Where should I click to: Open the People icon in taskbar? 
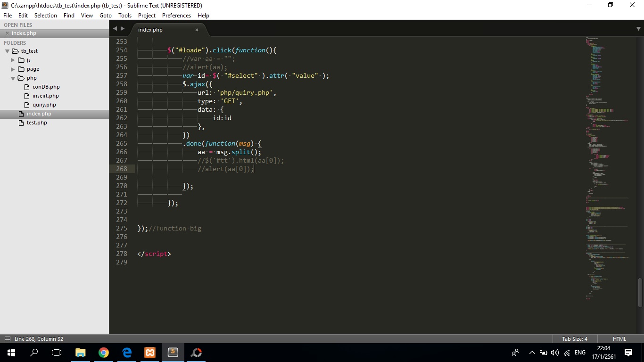click(x=515, y=353)
